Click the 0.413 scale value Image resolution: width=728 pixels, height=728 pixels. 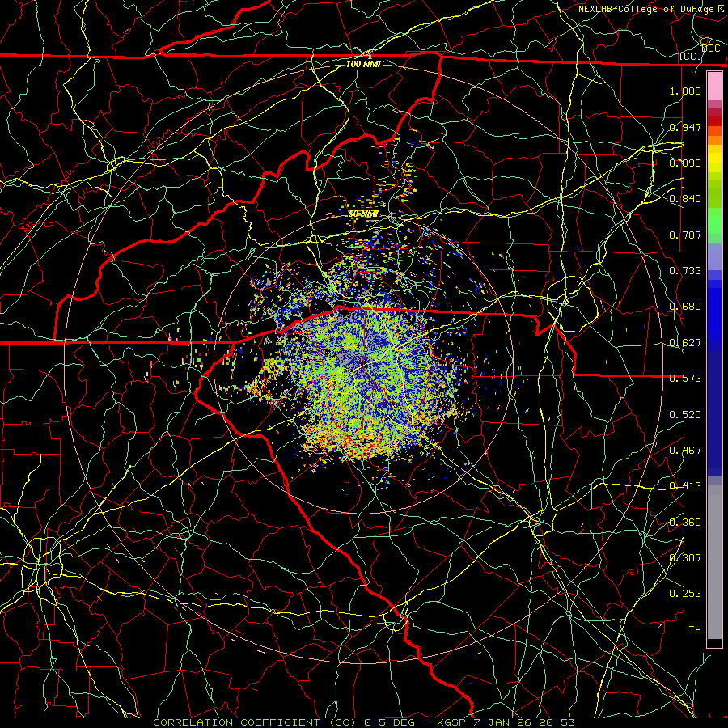pos(685,486)
